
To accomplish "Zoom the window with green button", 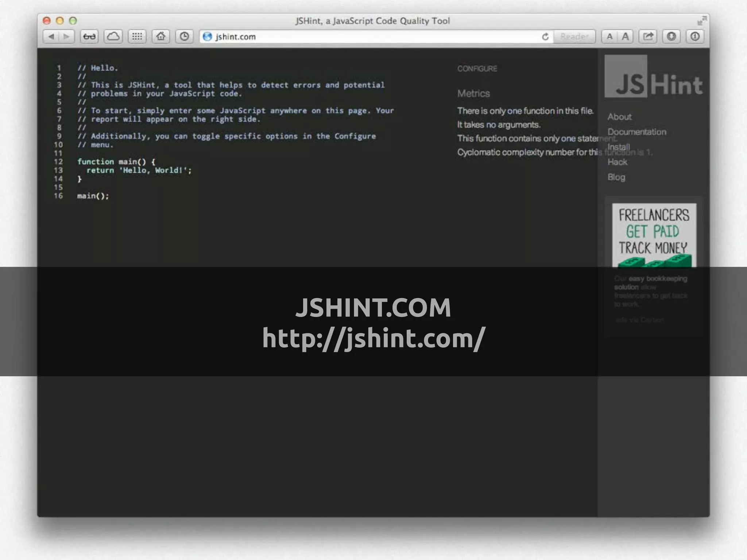I will 73,21.
